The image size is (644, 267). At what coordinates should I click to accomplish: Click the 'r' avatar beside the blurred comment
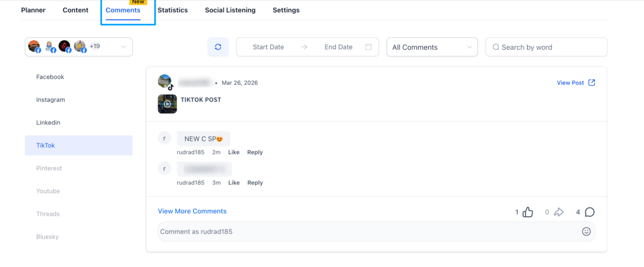coord(164,169)
